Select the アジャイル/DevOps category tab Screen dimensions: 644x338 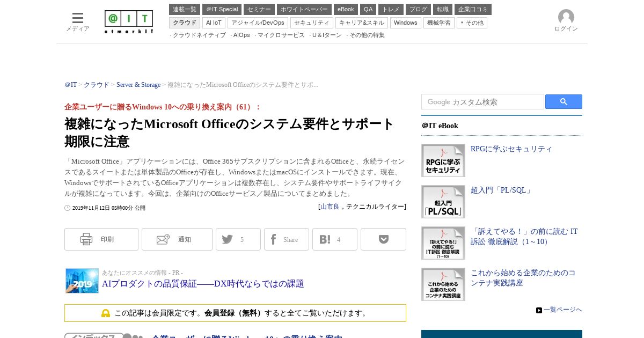tap(258, 23)
